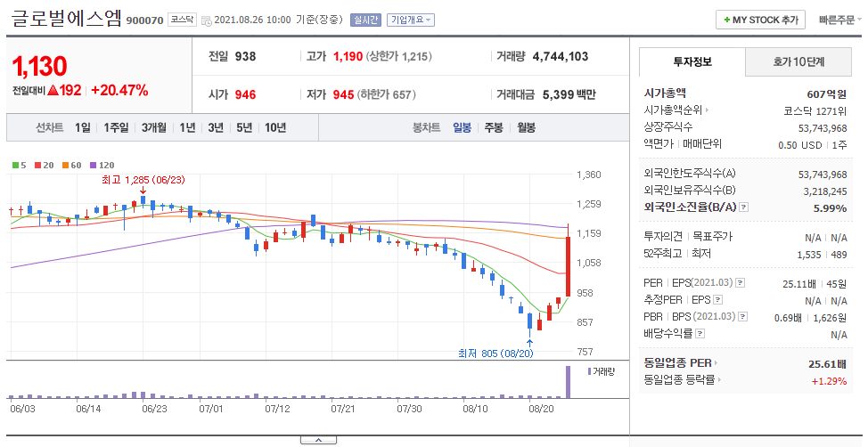This screenshot has height=447, width=868.
Task: Click 상장주식수 value 53,743,968
Action: point(823,128)
